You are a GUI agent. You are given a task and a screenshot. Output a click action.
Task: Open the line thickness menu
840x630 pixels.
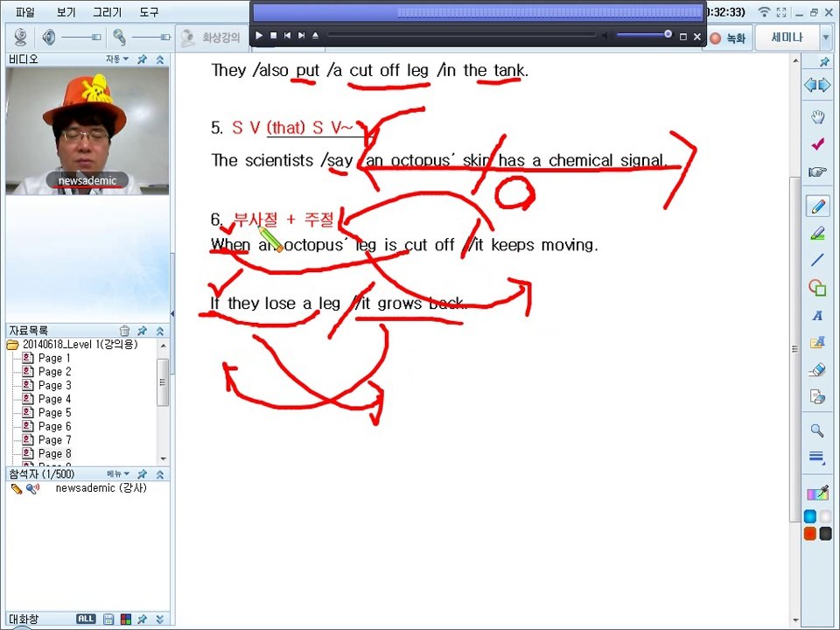[x=817, y=457]
